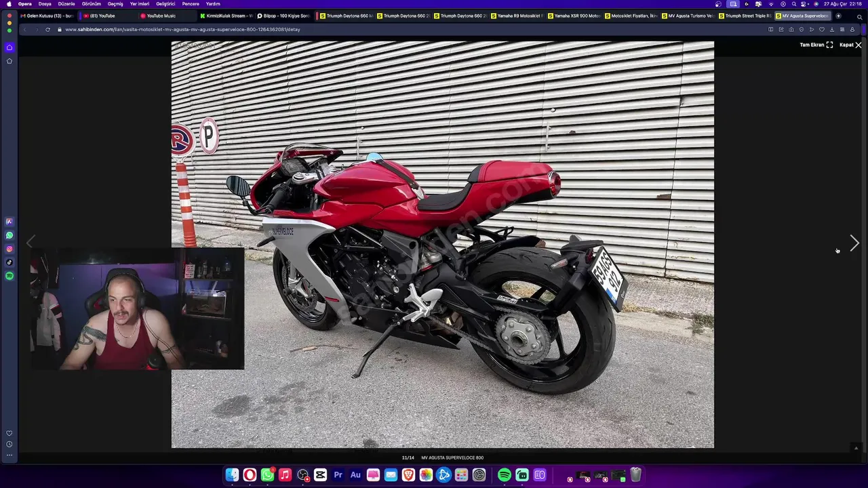Open Music app from the Dock

[285, 475]
